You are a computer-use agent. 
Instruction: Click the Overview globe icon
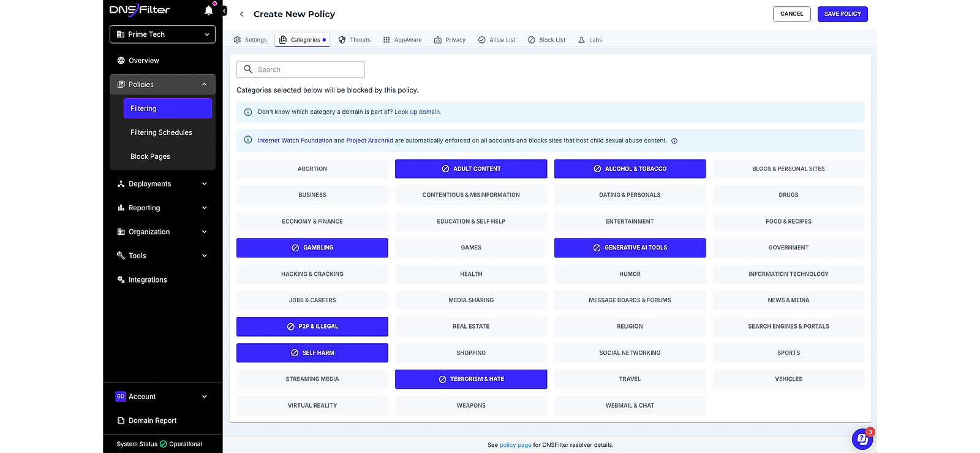click(x=121, y=61)
